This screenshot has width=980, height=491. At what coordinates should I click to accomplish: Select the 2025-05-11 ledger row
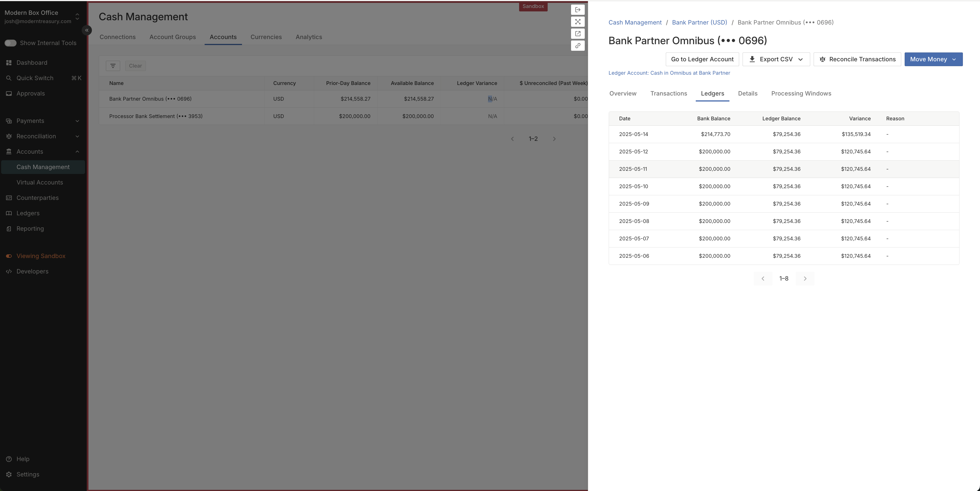click(784, 169)
